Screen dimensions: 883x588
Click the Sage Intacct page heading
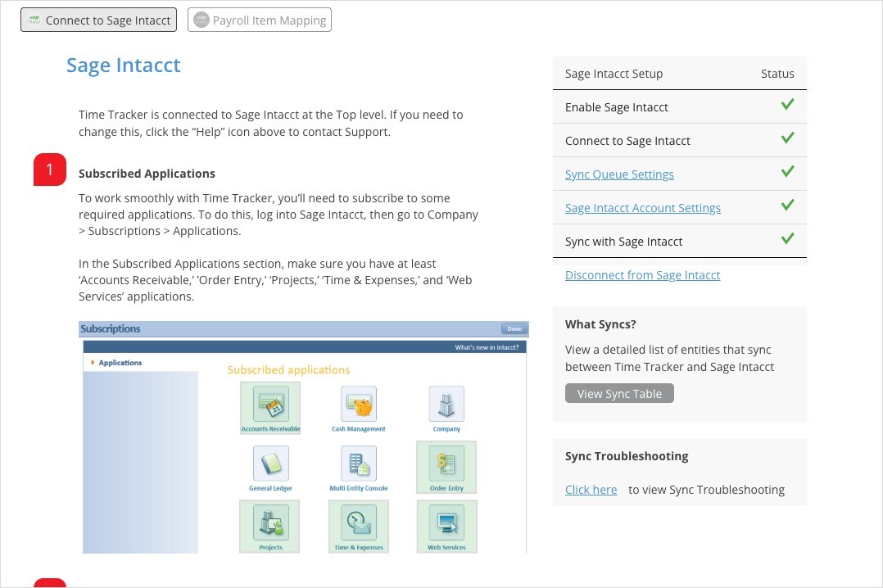click(124, 66)
